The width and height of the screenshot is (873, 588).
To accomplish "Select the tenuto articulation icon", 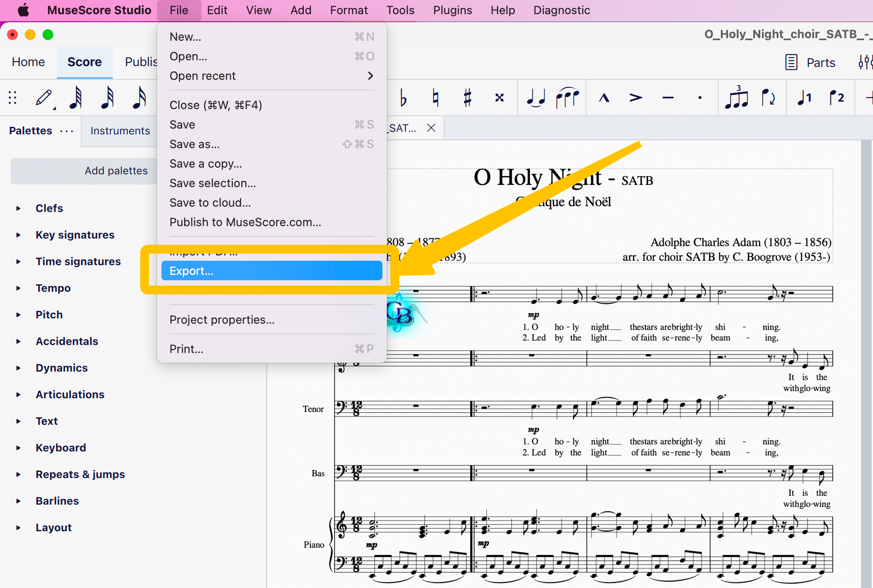I will point(667,98).
